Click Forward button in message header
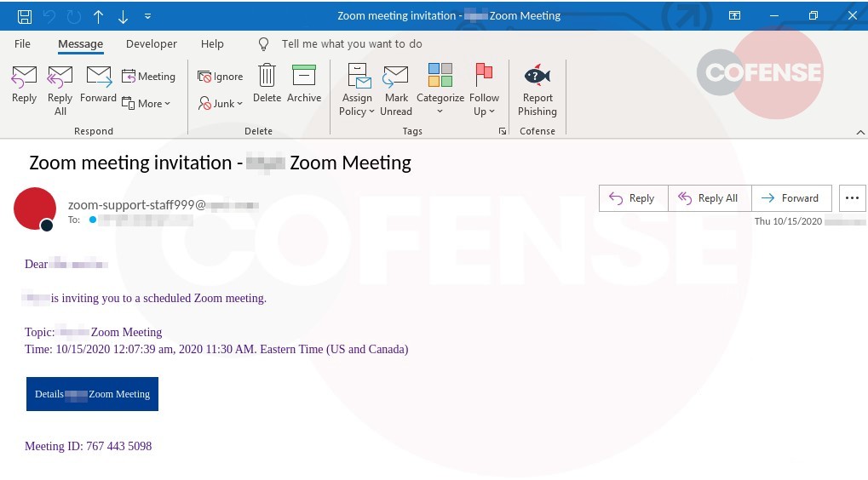This screenshot has width=868, height=480. click(791, 198)
